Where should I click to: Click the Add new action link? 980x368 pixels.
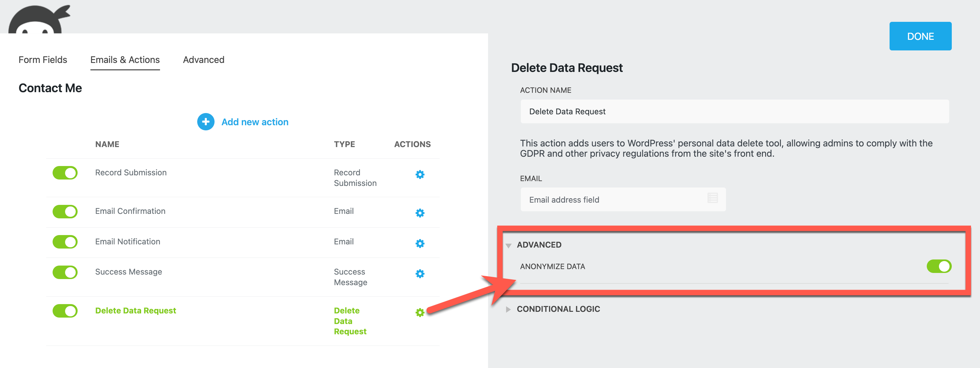(x=255, y=122)
